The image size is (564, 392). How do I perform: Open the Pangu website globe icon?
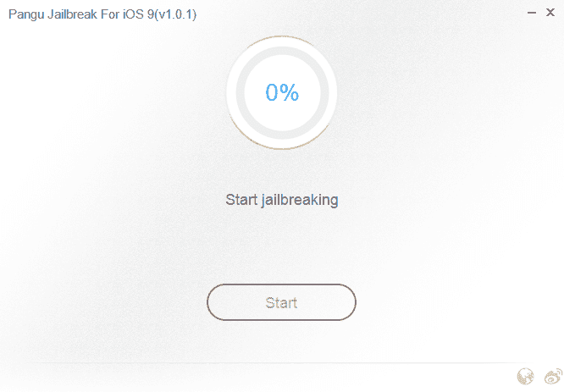click(525, 377)
